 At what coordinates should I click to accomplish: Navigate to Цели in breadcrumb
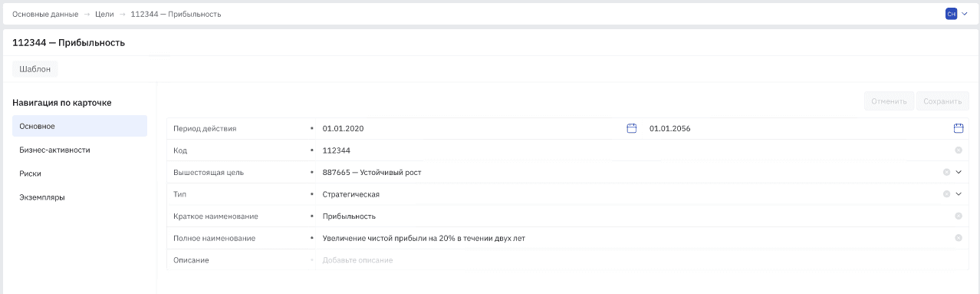tap(104, 14)
